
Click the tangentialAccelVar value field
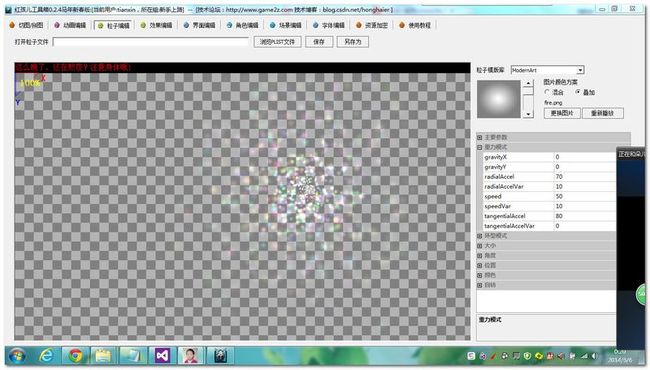tap(585, 226)
